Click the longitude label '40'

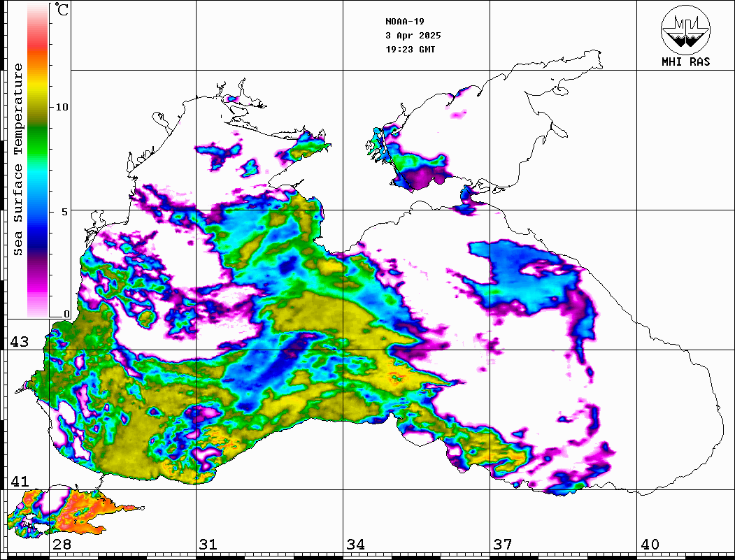coord(650,545)
